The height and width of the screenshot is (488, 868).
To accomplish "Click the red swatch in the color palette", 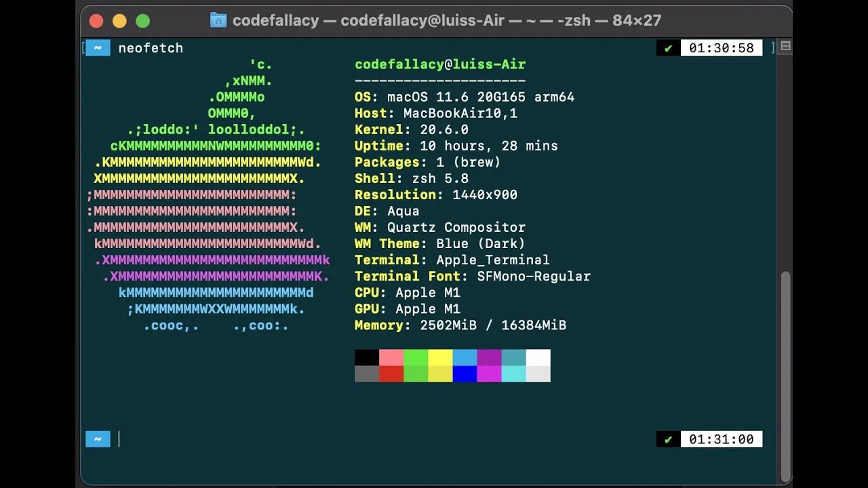I will tap(392, 373).
